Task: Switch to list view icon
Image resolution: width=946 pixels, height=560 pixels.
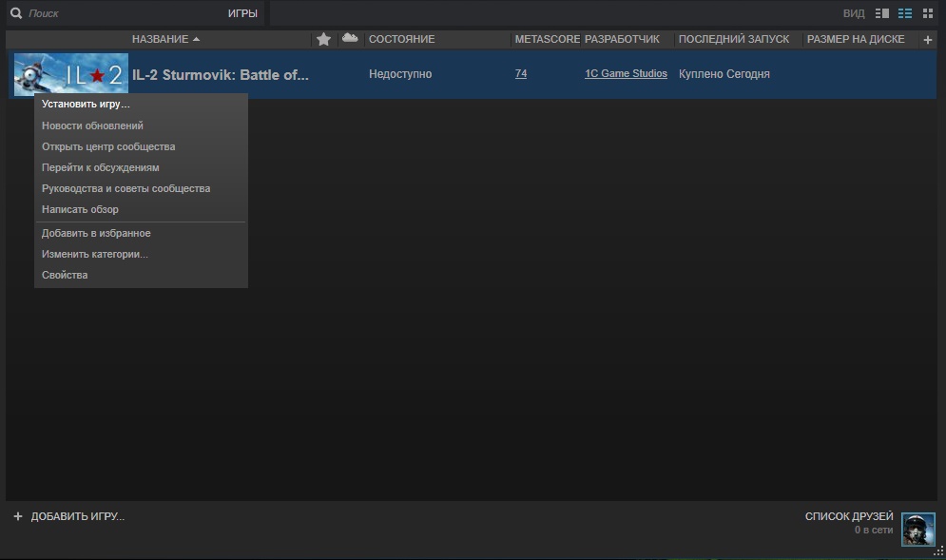Action: click(x=905, y=13)
